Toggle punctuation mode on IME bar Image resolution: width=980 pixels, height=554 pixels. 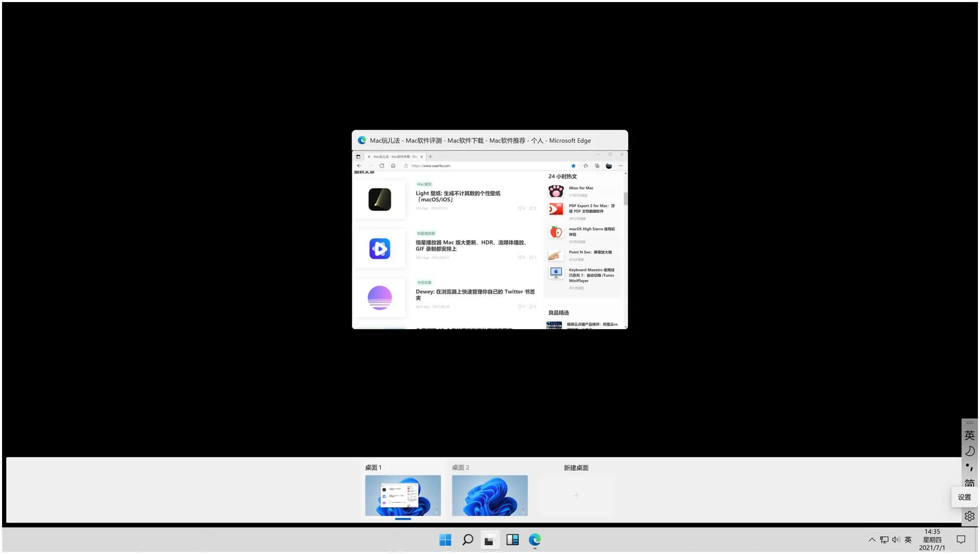[x=970, y=467]
